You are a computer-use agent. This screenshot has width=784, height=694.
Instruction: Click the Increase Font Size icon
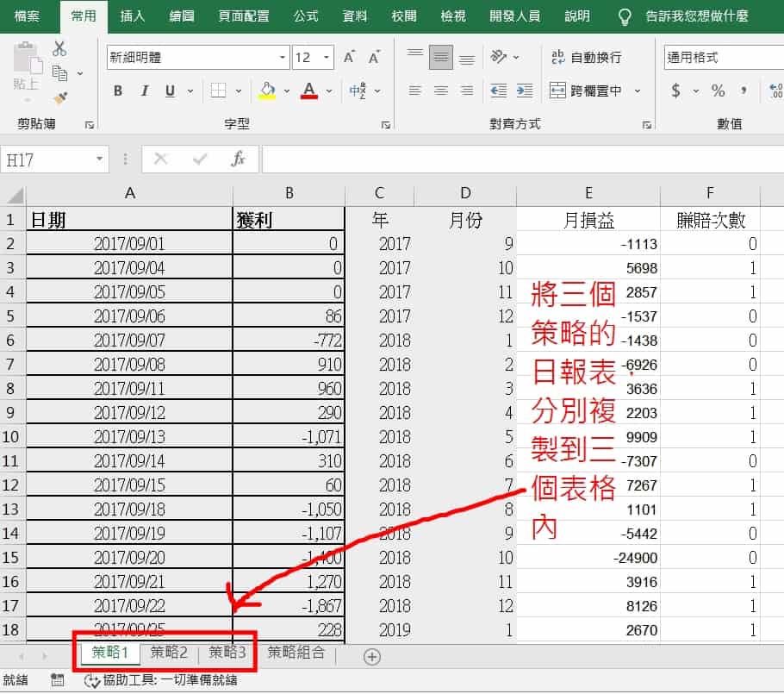pos(349,58)
